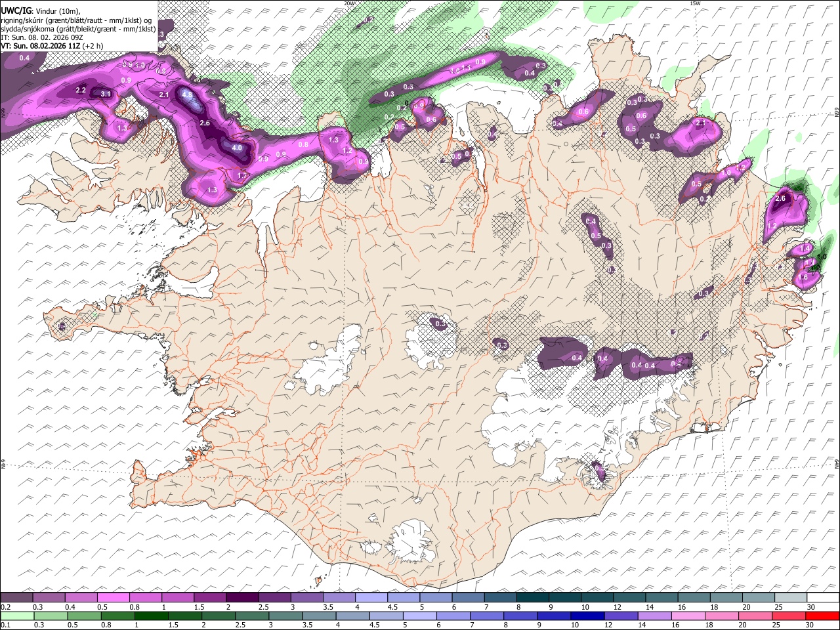Pick the bright pink 0.5 swatch, top legend row
The image size is (840, 630).
113,598
